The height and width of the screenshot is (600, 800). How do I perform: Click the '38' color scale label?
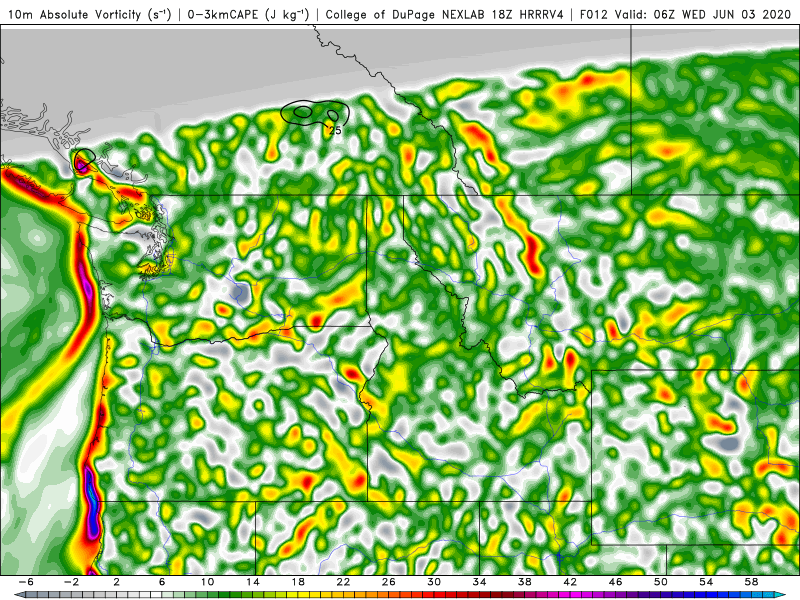point(524,582)
